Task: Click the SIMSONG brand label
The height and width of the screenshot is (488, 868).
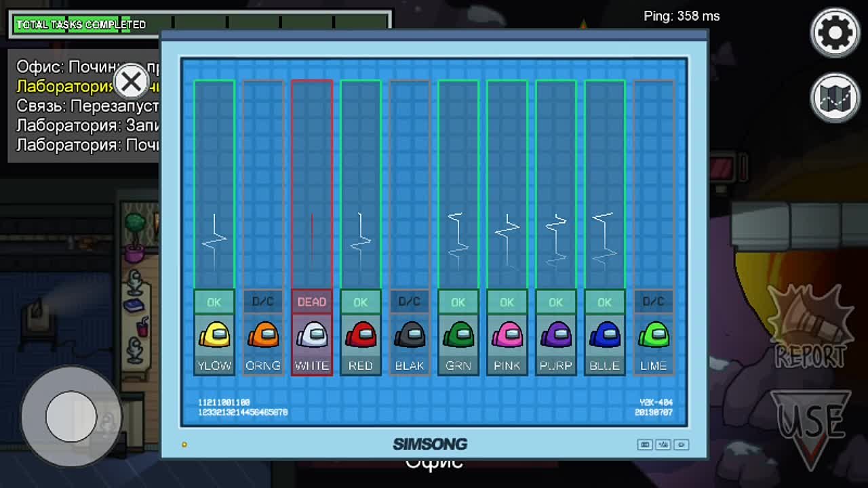Action: [x=430, y=445]
